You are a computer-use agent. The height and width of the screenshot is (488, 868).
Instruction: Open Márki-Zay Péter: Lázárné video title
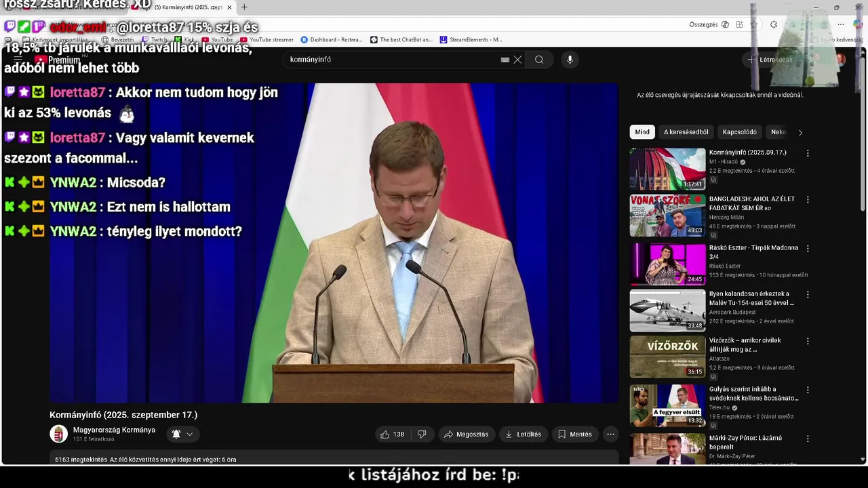745,443
